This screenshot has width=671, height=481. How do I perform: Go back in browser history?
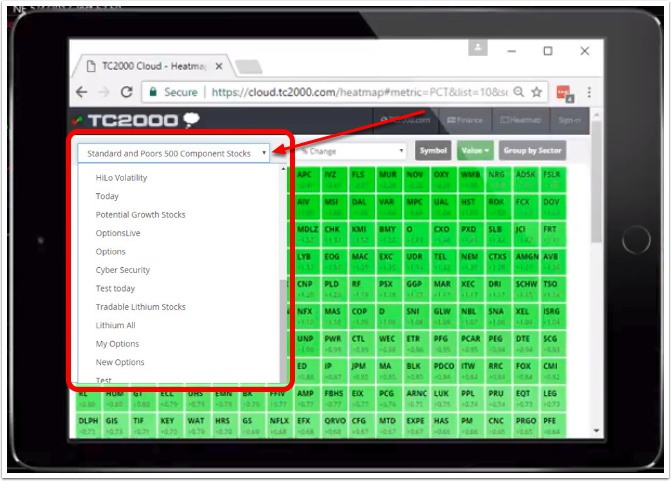pos(82,92)
